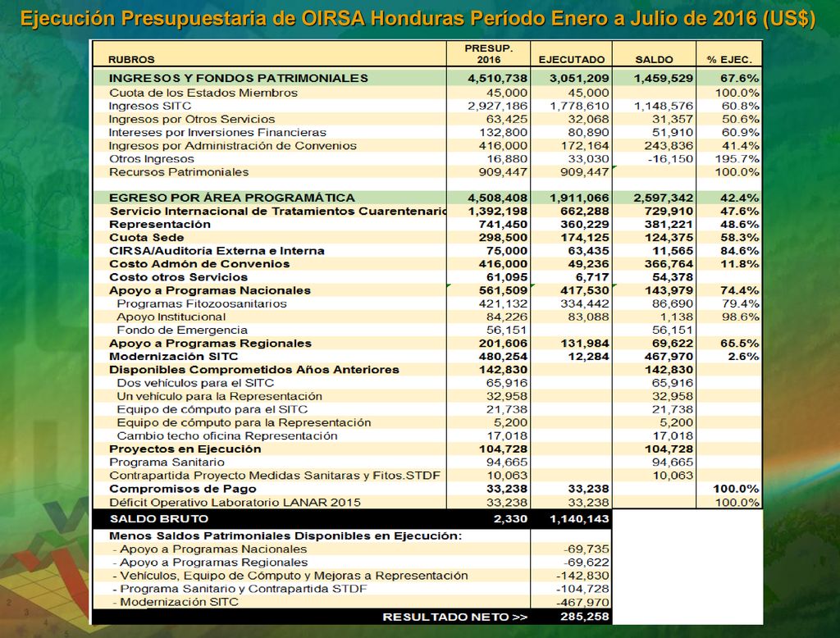Click the 84.6% cell
840x638 pixels.
739,251
